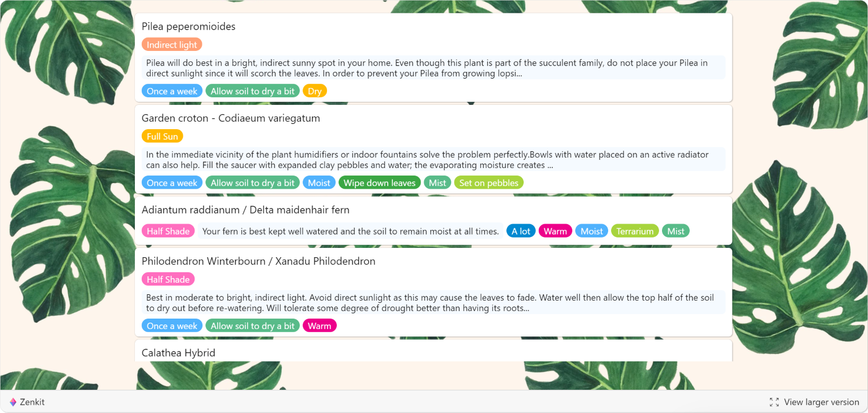Open Philodendron Winterbourn / Xanadu Philodendron entry
Screen dimensions: 868x413
[259, 261]
